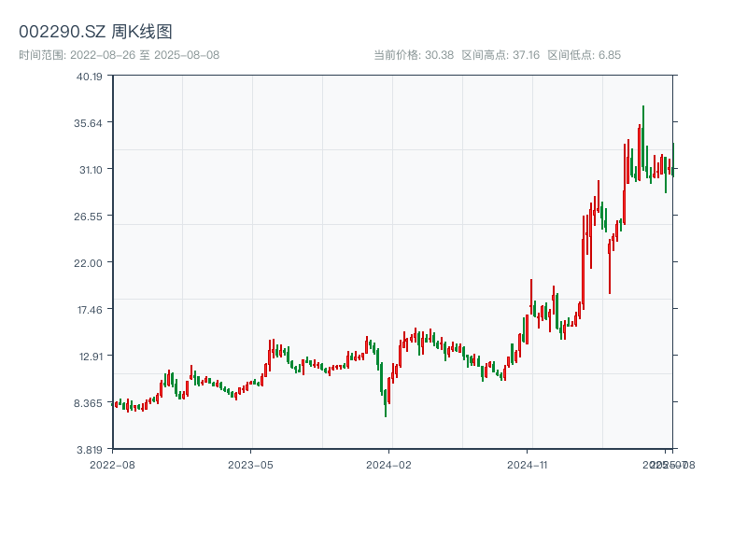747x560 pixels.
Task: Click the 3.819 bottom y-axis label
Action: click(x=89, y=449)
